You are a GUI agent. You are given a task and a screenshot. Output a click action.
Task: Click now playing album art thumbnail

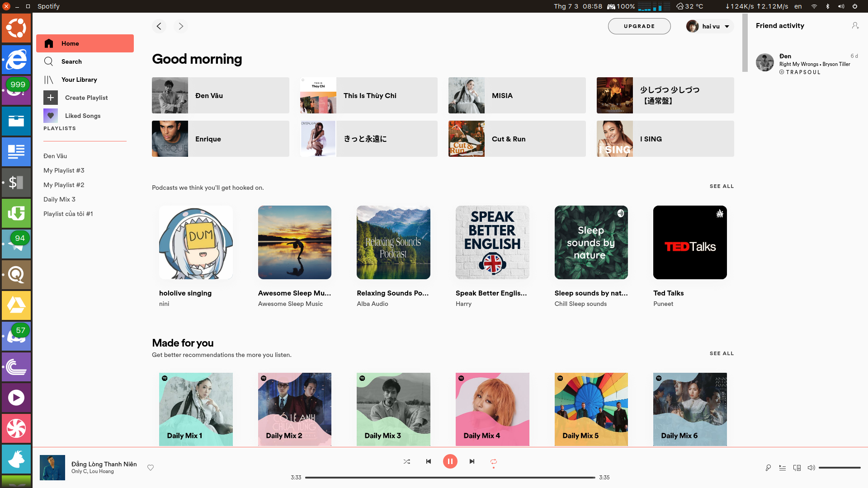(52, 468)
